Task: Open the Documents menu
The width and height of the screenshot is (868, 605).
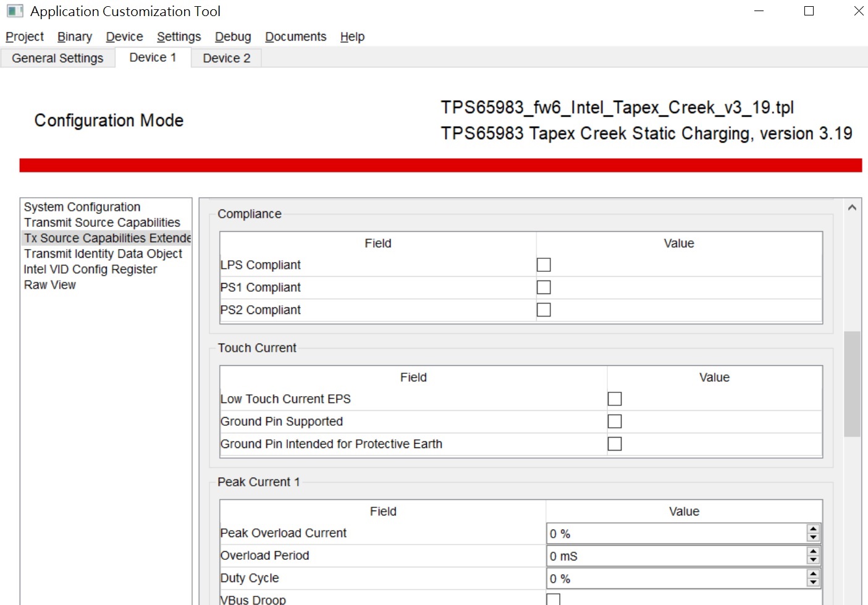Action: [296, 37]
